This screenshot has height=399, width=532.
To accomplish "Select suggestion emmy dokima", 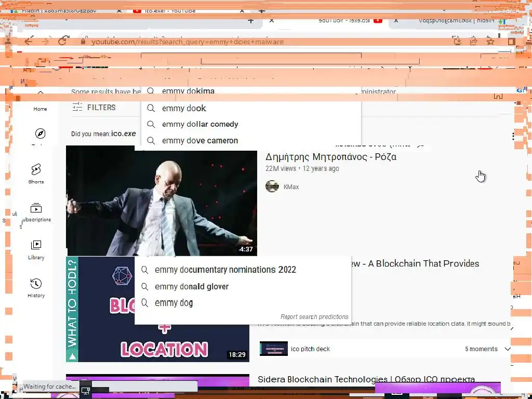I will point(251,91).
